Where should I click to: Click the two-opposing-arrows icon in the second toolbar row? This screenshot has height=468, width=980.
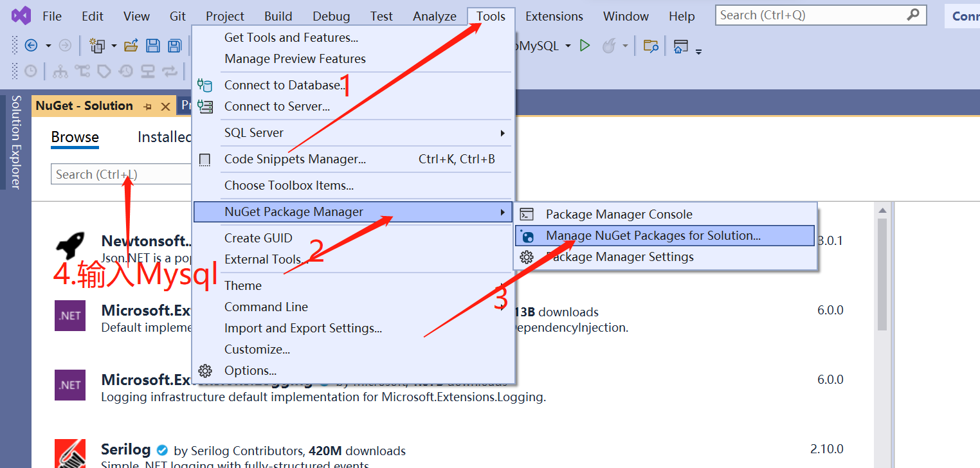point(170,71)
